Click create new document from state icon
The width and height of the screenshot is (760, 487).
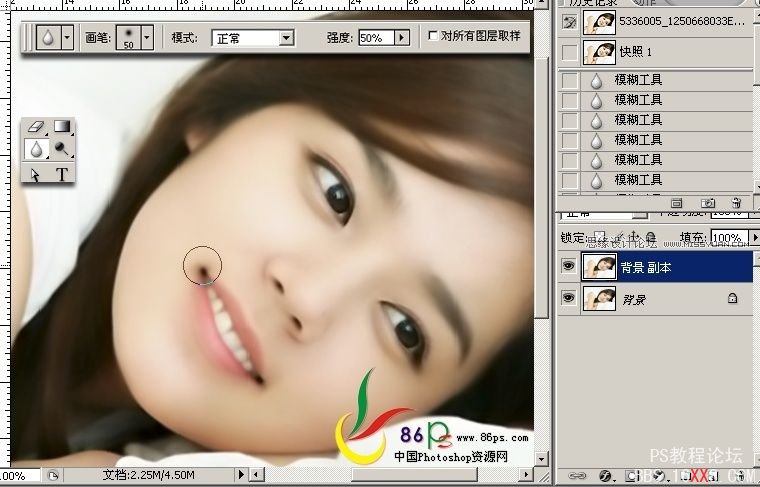coord(676,202)
